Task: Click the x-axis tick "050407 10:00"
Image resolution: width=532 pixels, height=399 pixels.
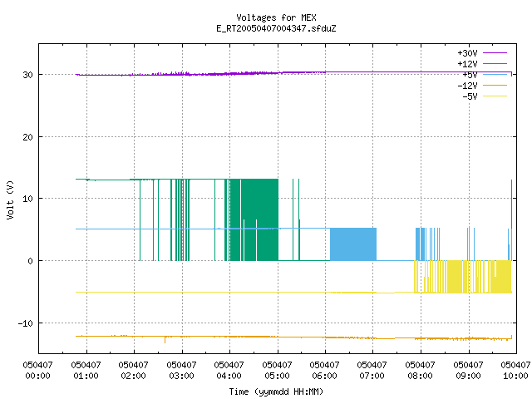Action: (x=515, y=371)
